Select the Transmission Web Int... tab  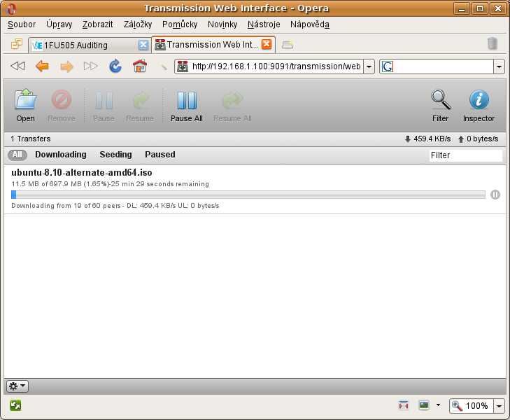(x=213, y=44)
